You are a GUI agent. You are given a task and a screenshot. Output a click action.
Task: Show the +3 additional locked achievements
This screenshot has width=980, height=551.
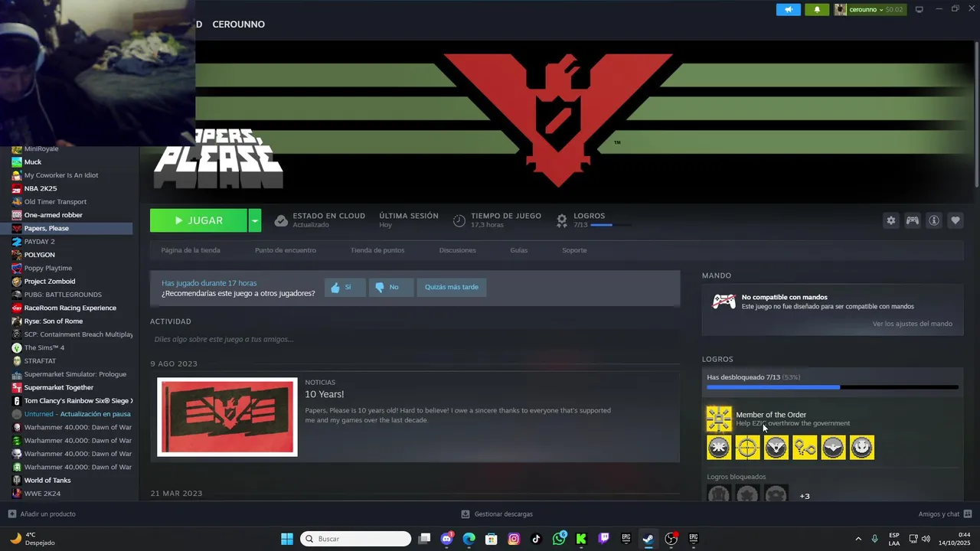[x=805, y=496]
